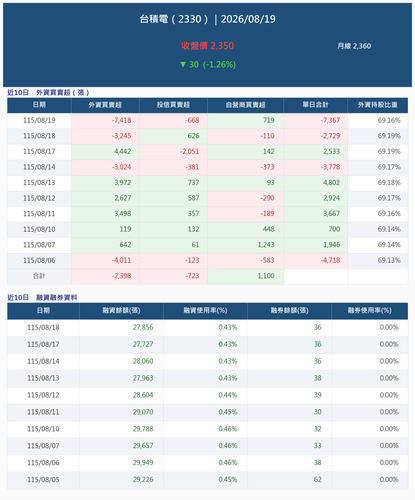Click the margin balance 29,949
This screenshot has width=415, height=500.
143,463
